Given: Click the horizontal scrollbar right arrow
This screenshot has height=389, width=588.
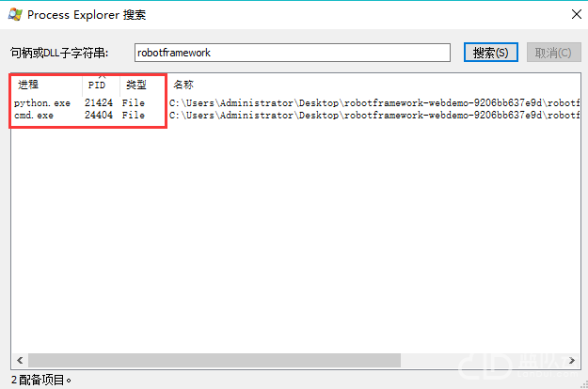Looking at the screenshot, I should click(x=572, y=360).
